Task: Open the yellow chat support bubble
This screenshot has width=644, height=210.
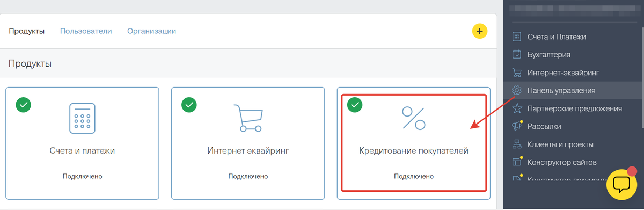Action: tap(621, 185)
